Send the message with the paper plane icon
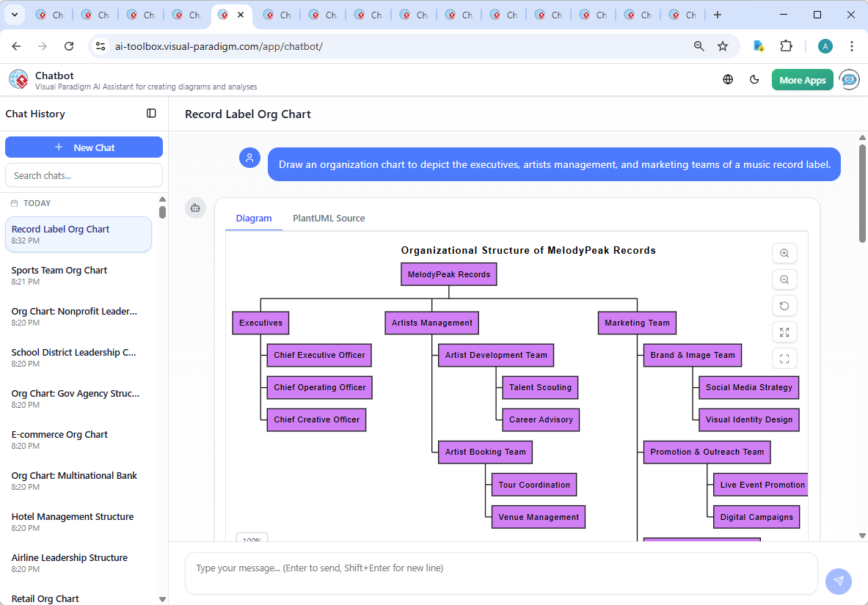 pyautogui.click(x=839, y=581)
